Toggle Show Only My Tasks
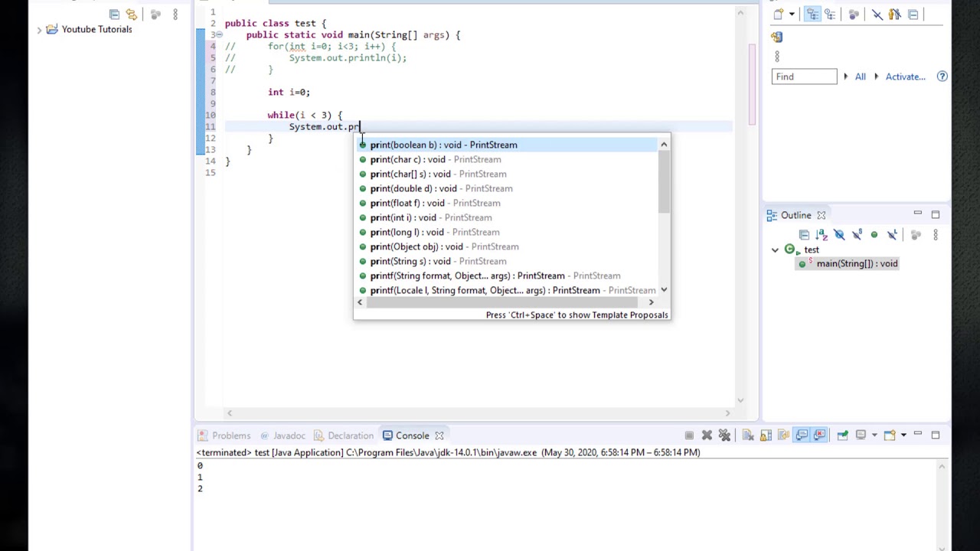The height and width of the screenshot is (551, 980). [x=894, y=14]
